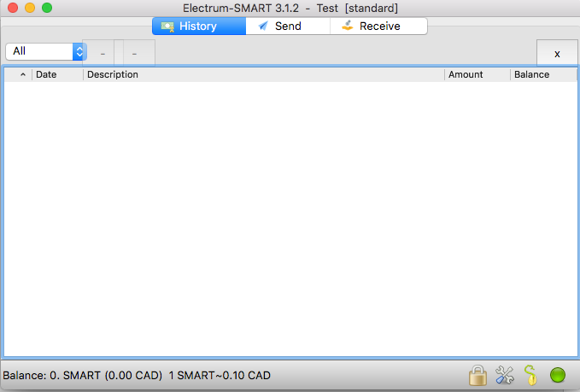The height and width of the screenshot is (392, 580).
Task: Click the padlock password icon
Action: [477, 376]
